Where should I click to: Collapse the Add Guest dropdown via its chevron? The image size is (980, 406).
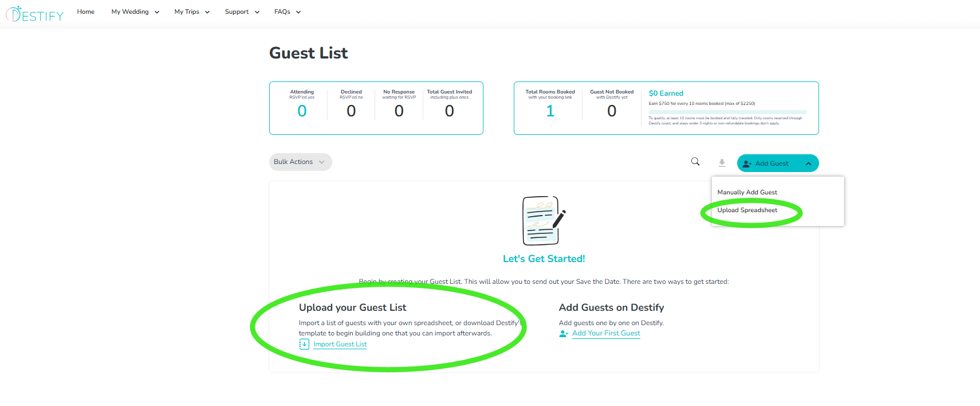pos(809,163)
